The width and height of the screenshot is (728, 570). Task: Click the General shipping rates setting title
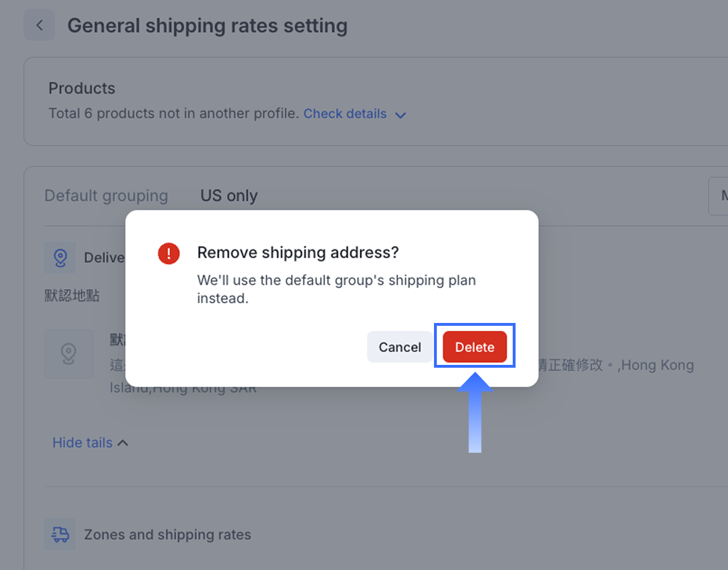[x=207, y=26]
